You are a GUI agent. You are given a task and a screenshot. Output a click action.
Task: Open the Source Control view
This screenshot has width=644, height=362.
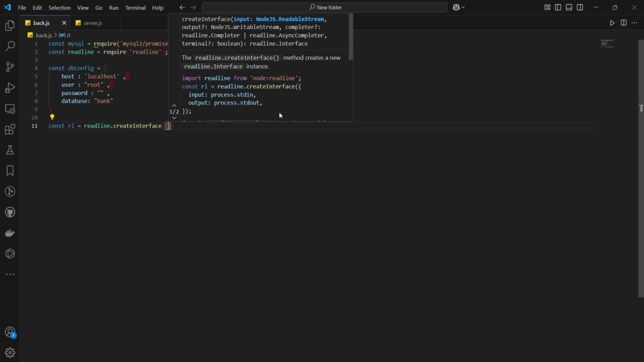10,67
